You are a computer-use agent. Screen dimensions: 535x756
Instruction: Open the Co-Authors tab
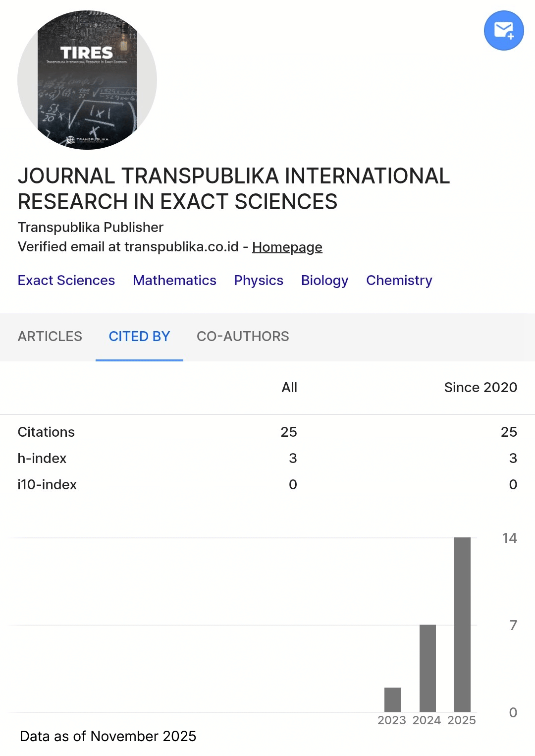tap(243, 337)
